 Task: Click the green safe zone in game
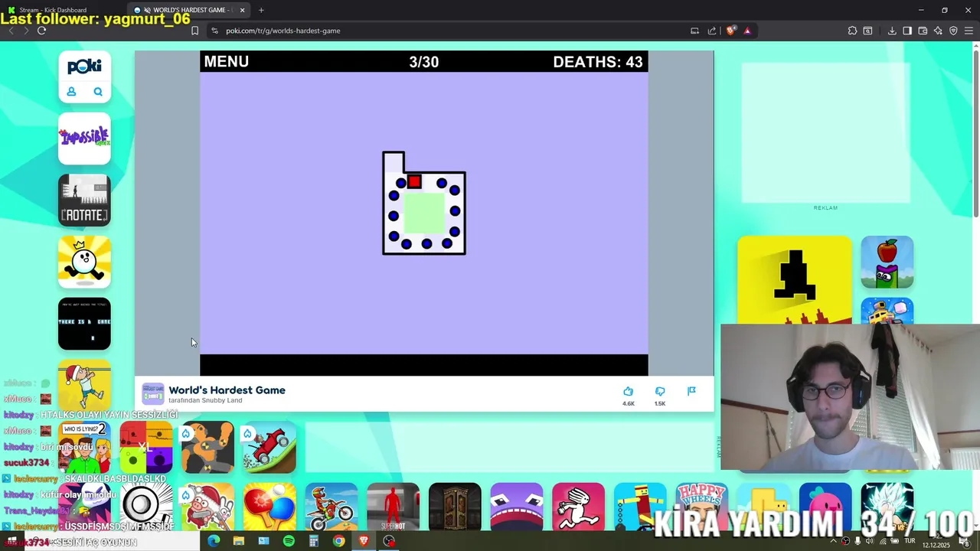424,213
